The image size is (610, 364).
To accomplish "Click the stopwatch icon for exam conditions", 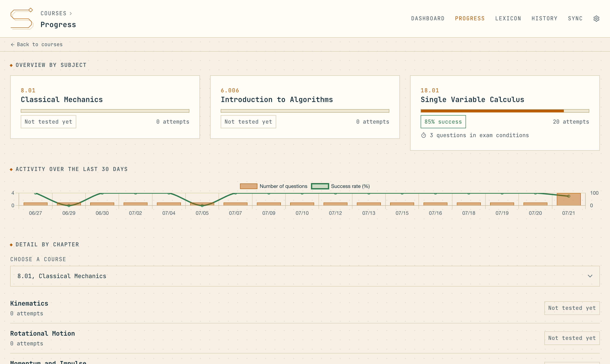I will point(423,135).
